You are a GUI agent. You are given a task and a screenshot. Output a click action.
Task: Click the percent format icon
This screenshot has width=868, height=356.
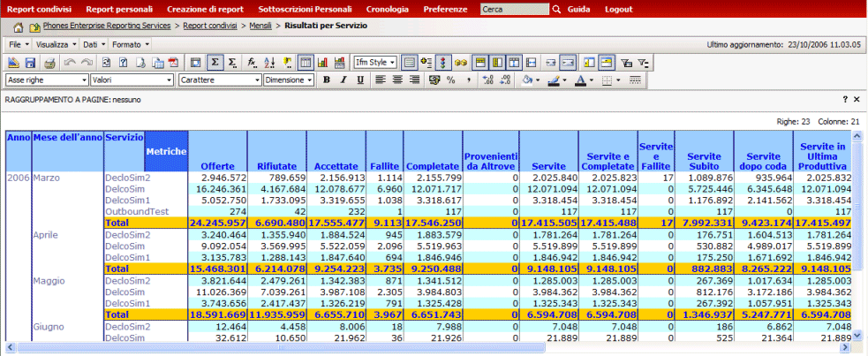click(x=450, y=80)
